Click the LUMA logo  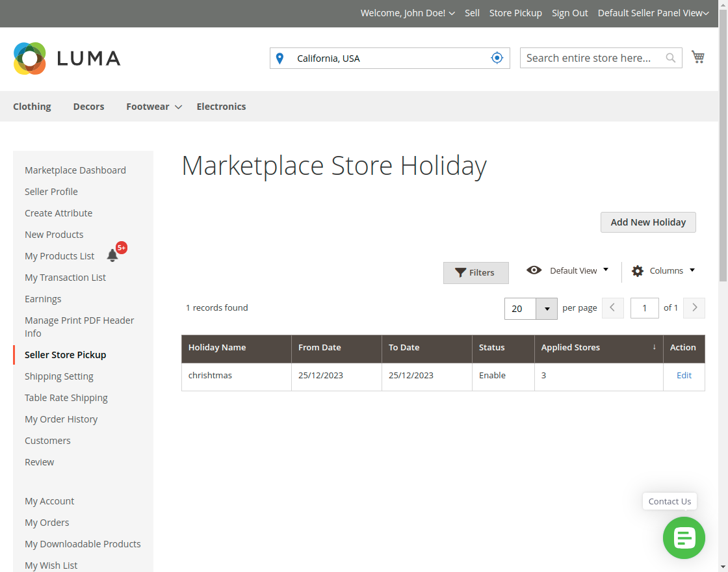[66, 58]
